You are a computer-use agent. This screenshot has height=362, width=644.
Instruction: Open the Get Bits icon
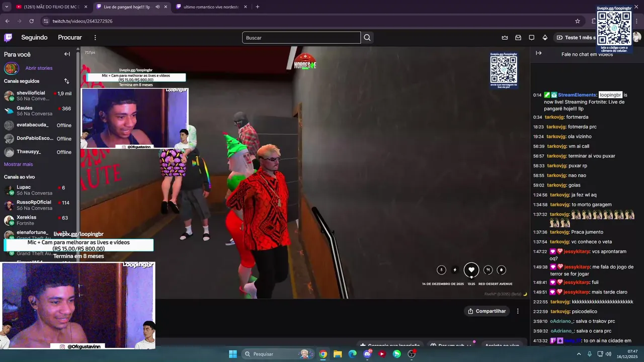[545, 38]
